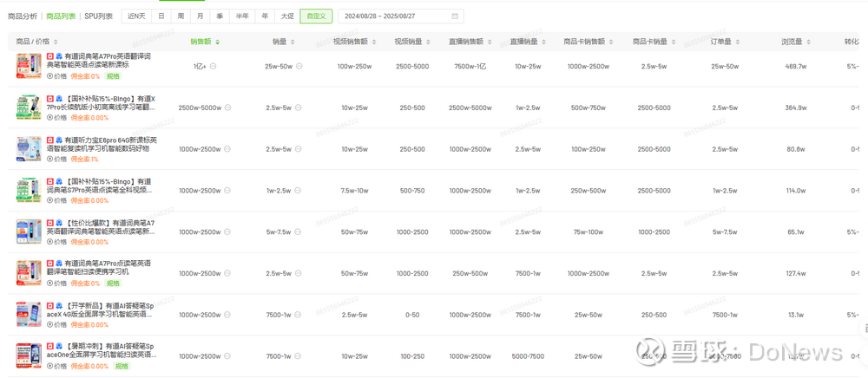Click 364.9w view count value

(x=795, y=108)
